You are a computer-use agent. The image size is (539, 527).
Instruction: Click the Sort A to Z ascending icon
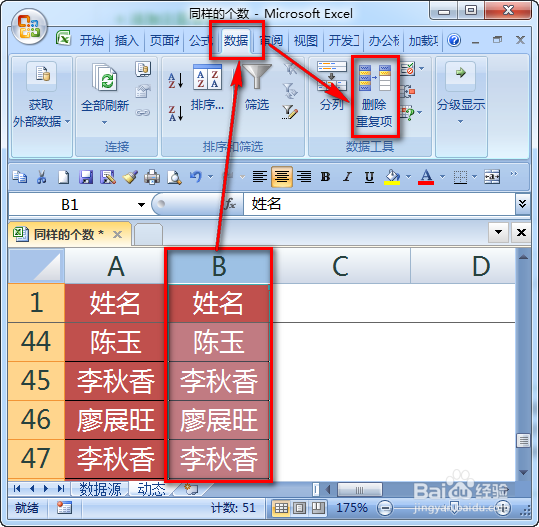175,80
